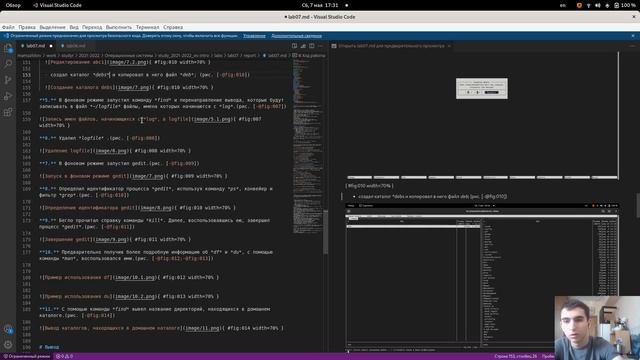
Task: Click the editor vertical scrollbar thumb
Action: point(325,232)
